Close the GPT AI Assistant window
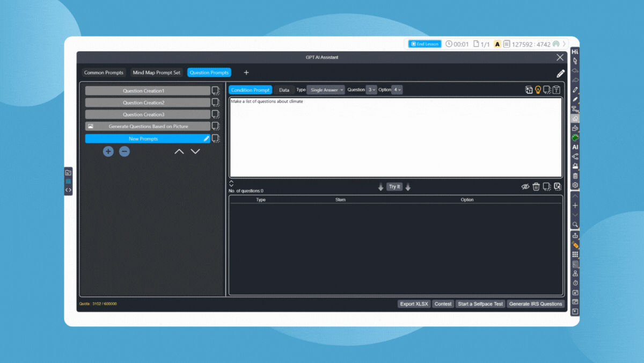644x363 pixels. [560, 57]
